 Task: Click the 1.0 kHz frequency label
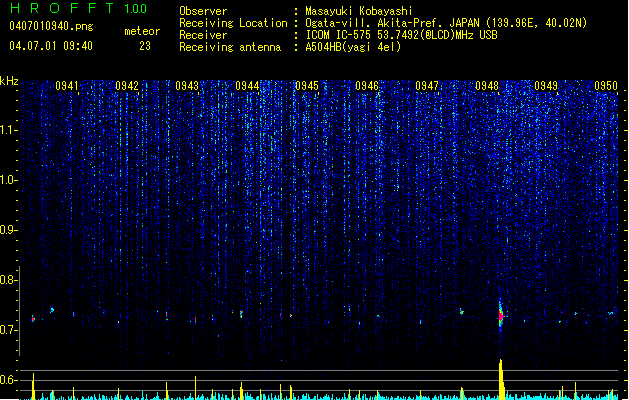tap(9, 180)
